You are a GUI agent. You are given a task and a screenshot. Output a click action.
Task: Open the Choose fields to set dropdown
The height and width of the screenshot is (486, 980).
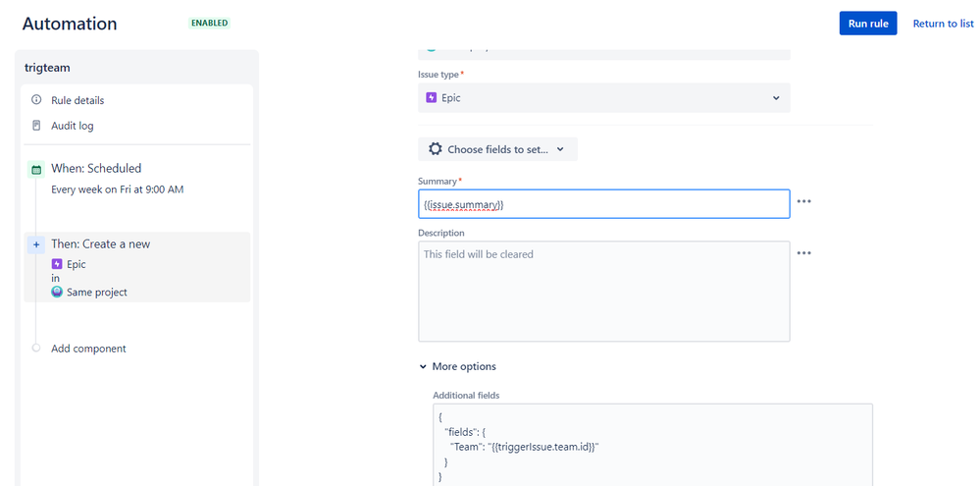(x=497, y=149)
